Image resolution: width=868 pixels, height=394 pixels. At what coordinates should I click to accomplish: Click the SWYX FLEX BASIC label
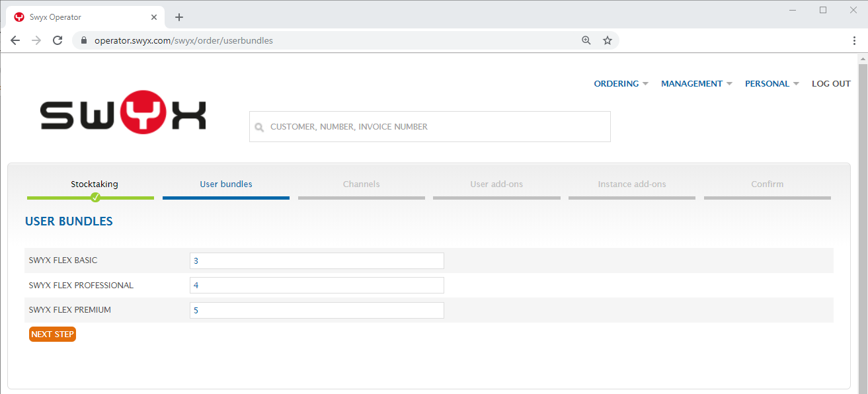click(63, 260)
